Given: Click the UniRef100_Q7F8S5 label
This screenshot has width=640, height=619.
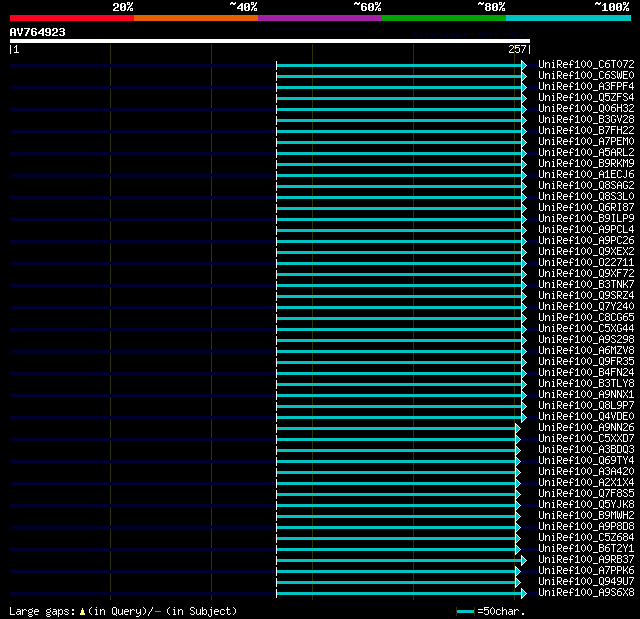Looking at the screenshot, I should click(586, 494).
